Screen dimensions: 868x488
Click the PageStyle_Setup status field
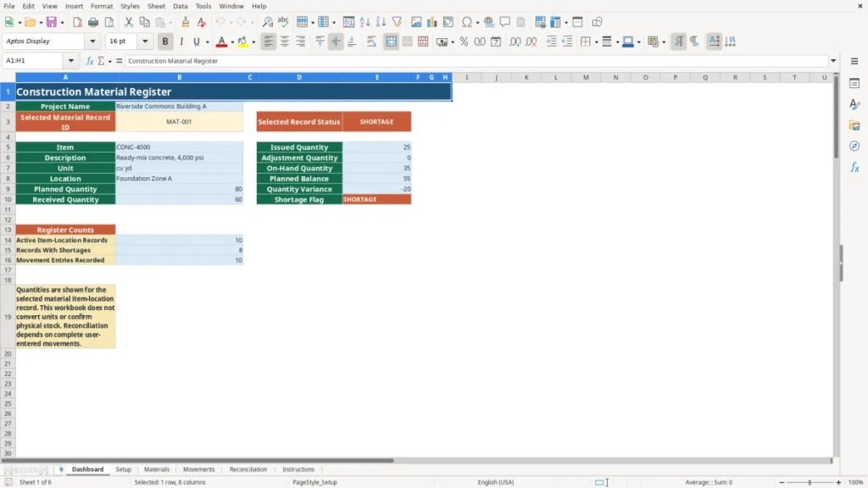(314, 482)
